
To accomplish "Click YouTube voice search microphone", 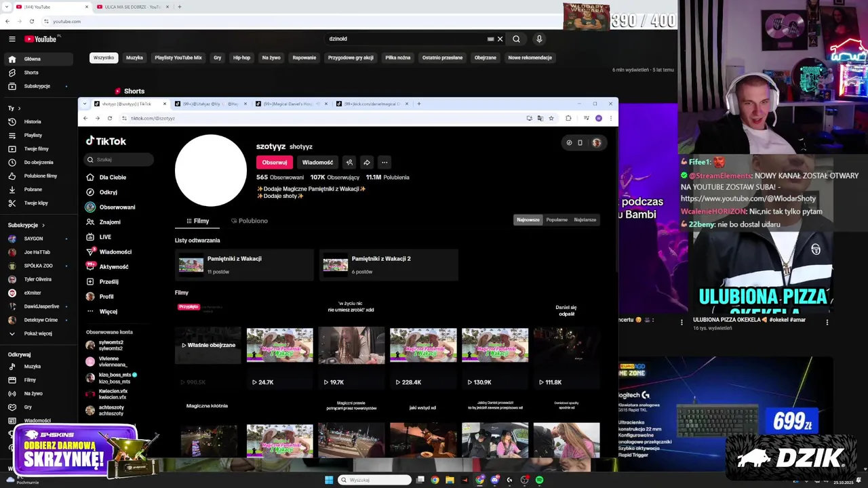I will 539,39.
